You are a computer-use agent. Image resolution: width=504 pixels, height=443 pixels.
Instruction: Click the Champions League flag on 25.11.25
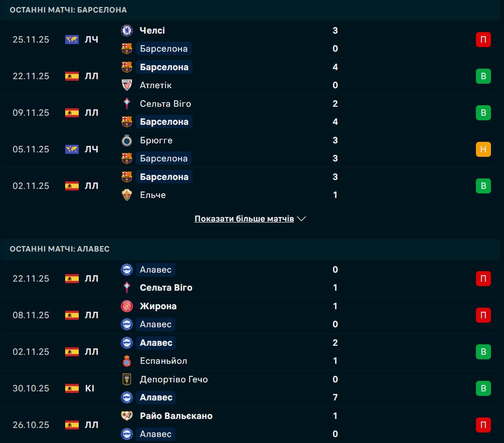coord(72,40)
